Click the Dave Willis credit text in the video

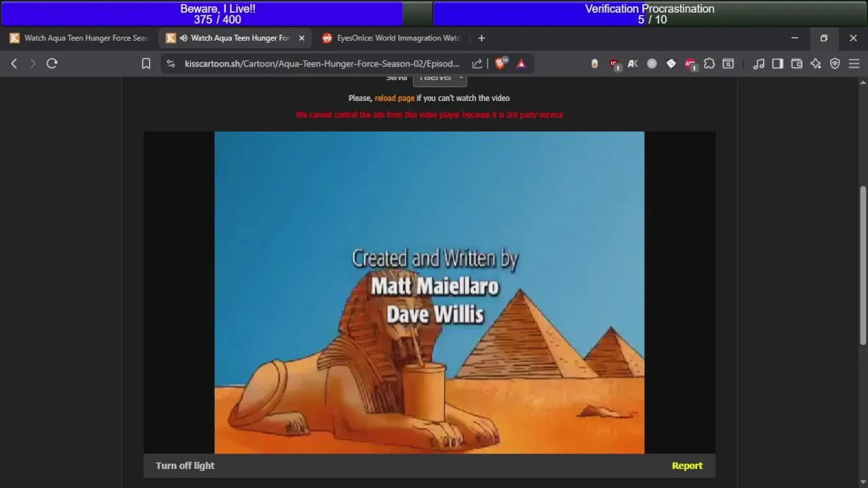(435, 314)
